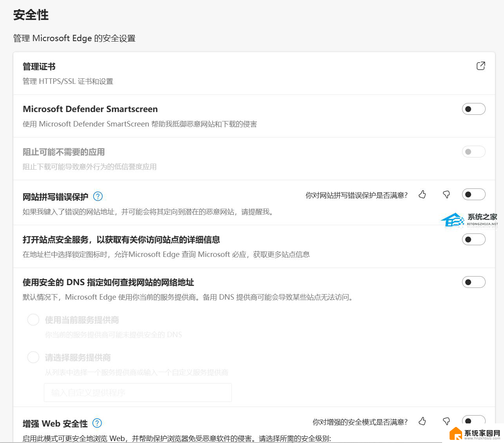Enable 使用安全的 DNS switch
The image size is (504, 443).
tap(473, 282)
